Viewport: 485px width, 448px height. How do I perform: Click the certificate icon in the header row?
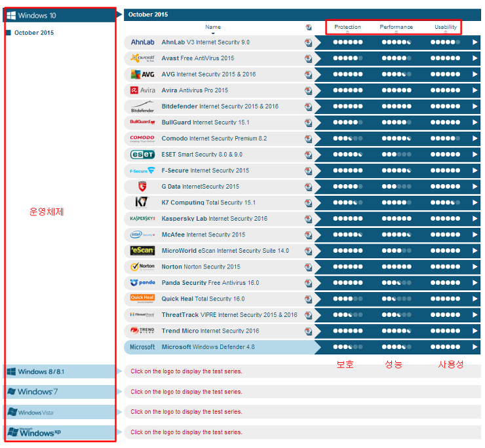[x=309, y=28]
